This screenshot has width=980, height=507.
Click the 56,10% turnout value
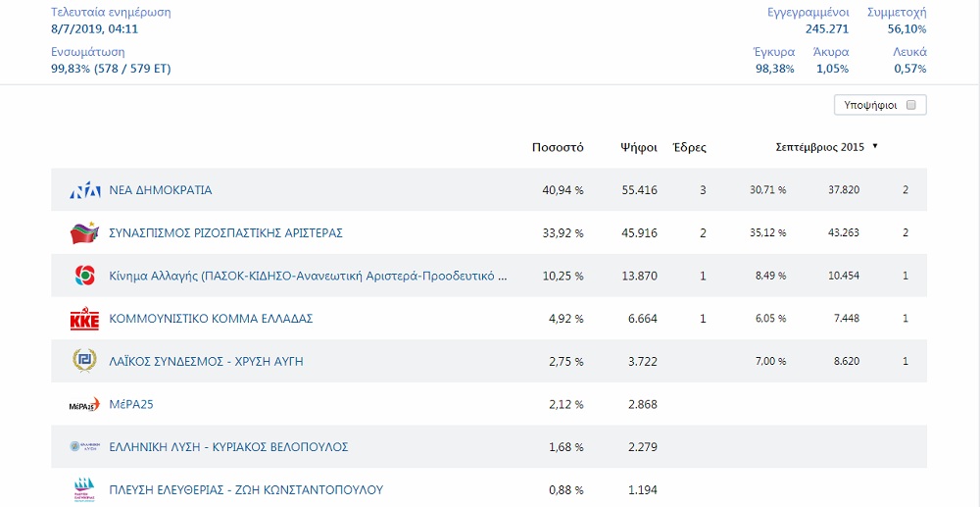click(x=906, y=28)
